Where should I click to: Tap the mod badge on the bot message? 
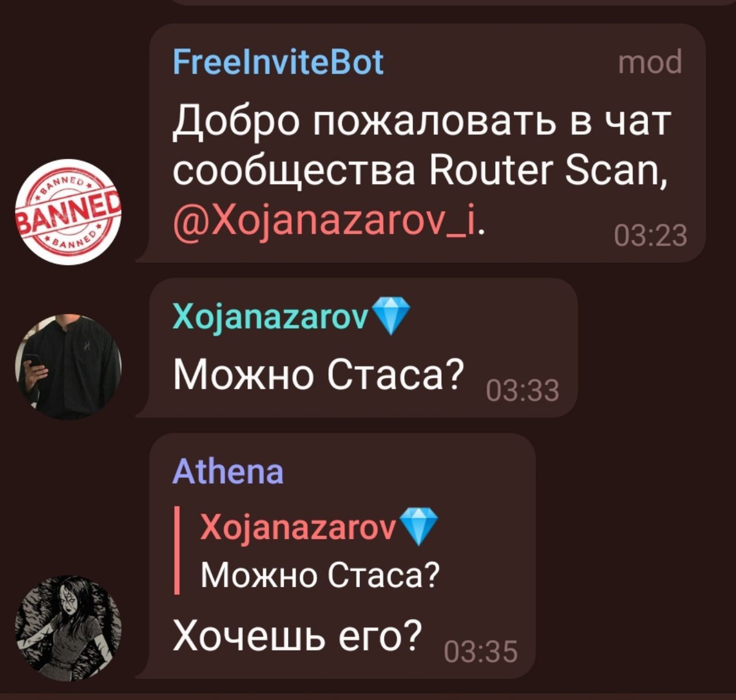(650, 62)
